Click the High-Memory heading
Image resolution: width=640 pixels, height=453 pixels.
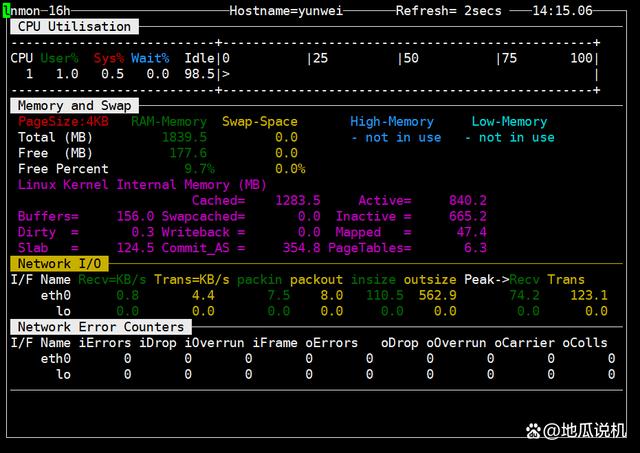pos(392,121)
